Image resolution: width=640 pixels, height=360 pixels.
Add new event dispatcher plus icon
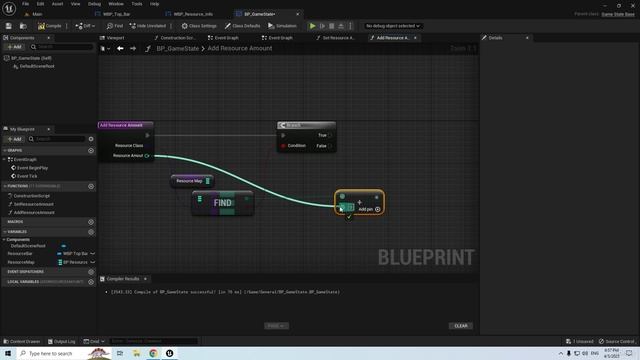click(x=91, y=272)
